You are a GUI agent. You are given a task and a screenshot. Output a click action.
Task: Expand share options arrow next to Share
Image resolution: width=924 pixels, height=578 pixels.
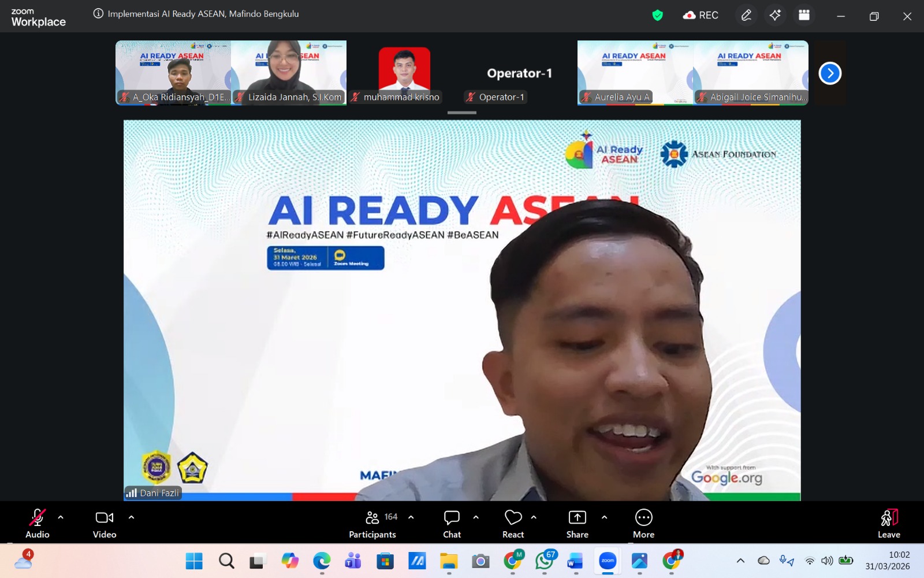point(604,517)
